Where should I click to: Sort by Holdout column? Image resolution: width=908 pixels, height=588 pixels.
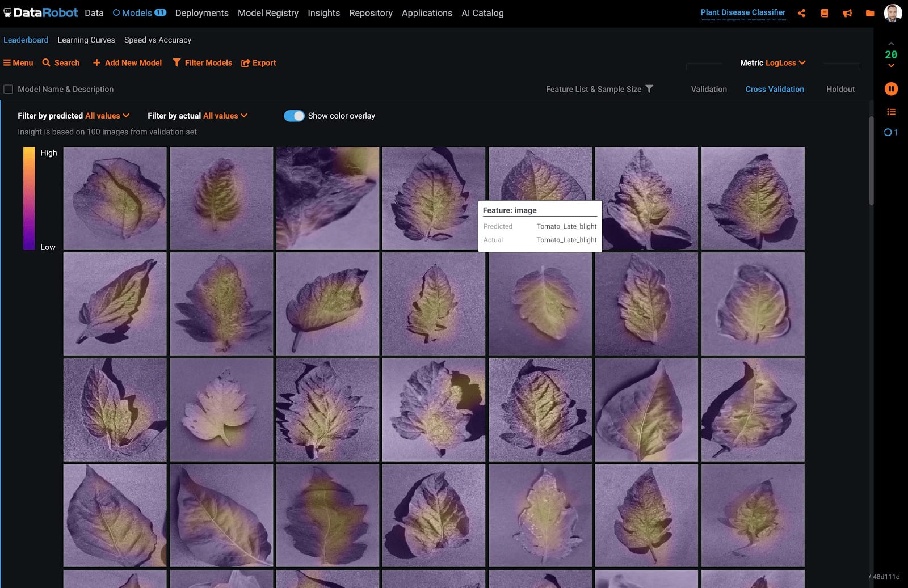pyautogui.click(x=840, y=89)
